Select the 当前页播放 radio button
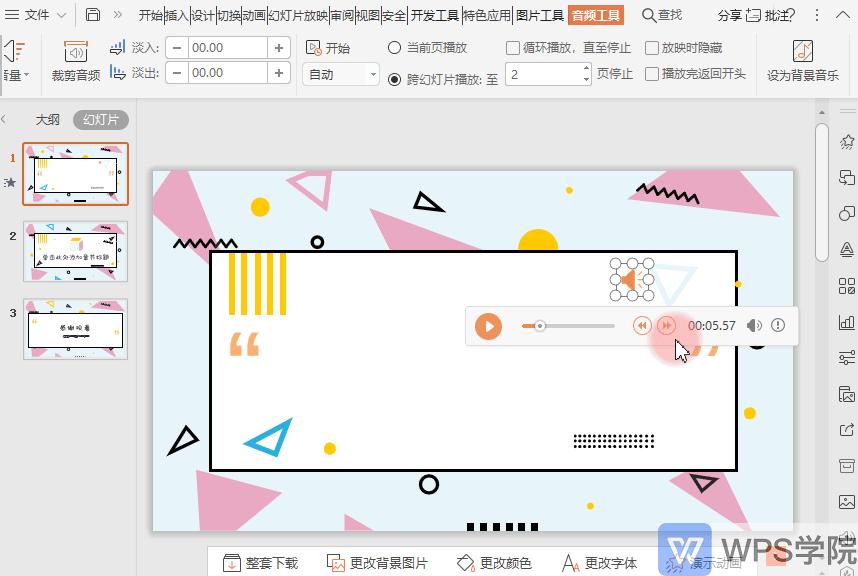The height and width of the screenshot is (576, 858). (397, 46)
